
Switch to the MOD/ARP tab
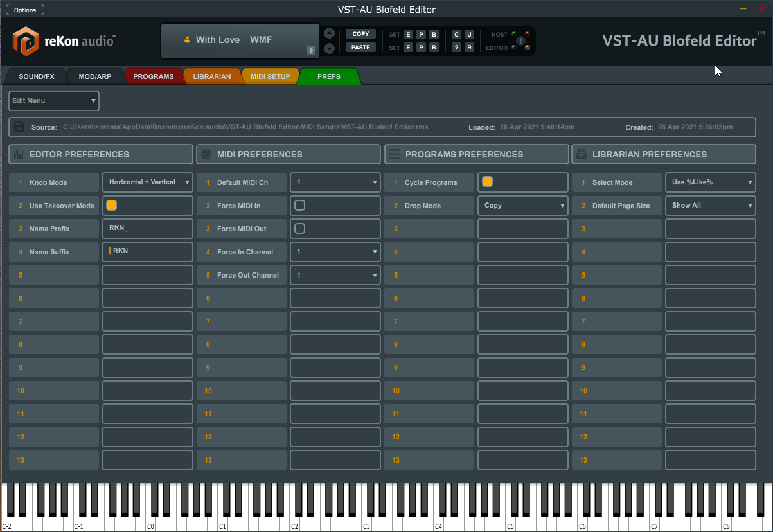coord(95,76)
